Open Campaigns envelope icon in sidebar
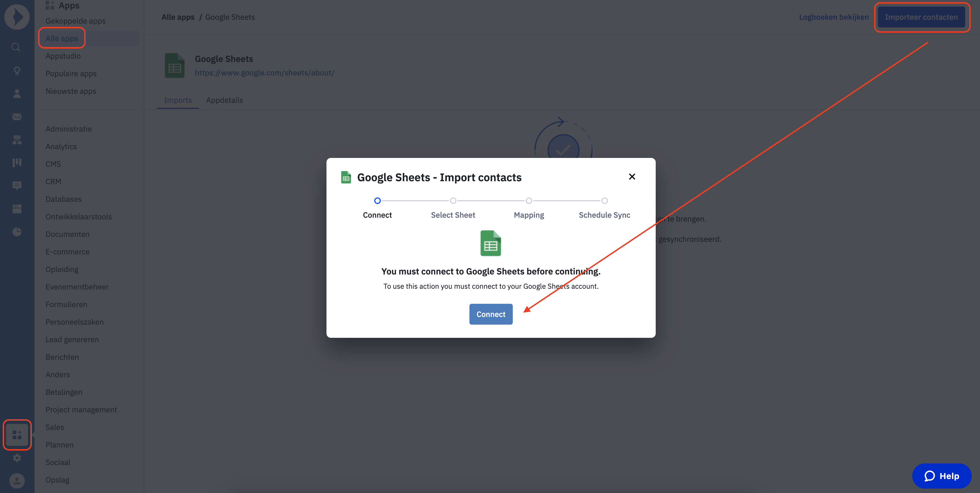The image size is (980, 493). 17,117
